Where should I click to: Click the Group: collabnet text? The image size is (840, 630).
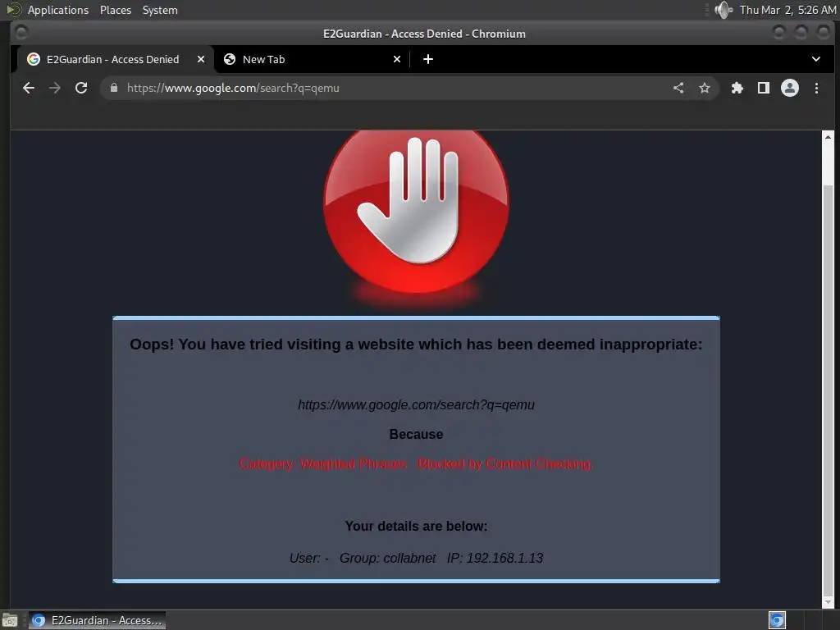(x=388, y=558)
